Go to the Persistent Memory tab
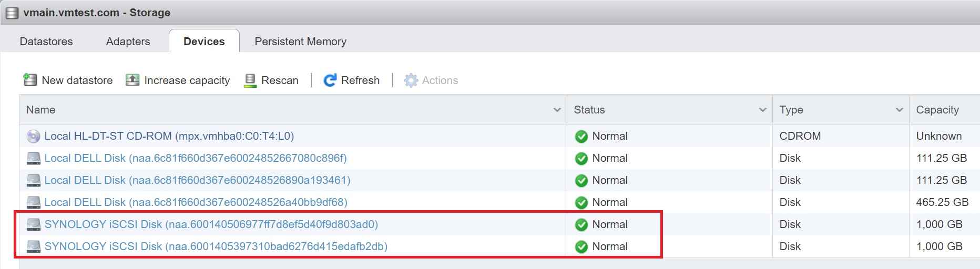 click(x=300, y=42)
